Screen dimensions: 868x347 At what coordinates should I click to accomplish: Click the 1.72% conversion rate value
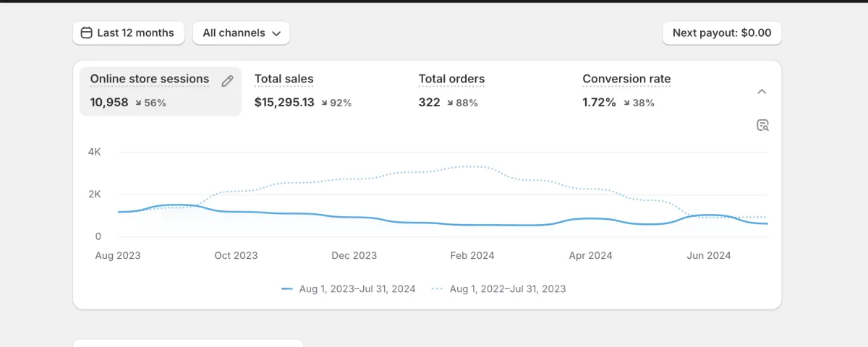(x=600, y=103)
